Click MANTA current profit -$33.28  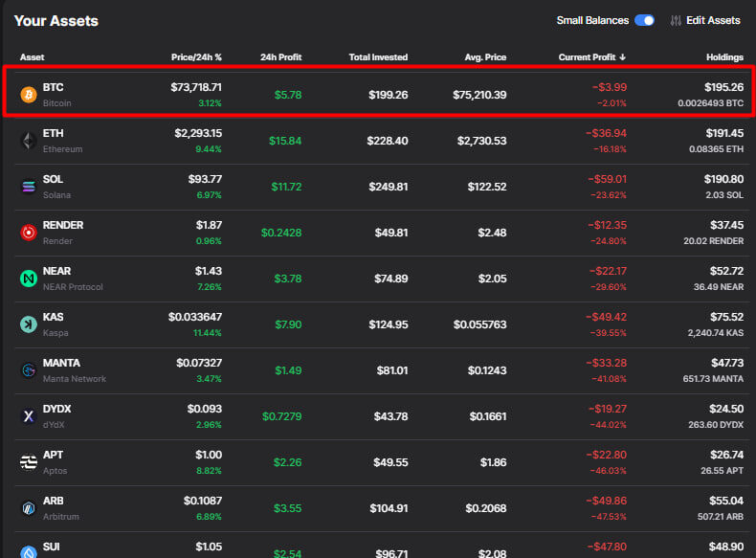(606, 363)
